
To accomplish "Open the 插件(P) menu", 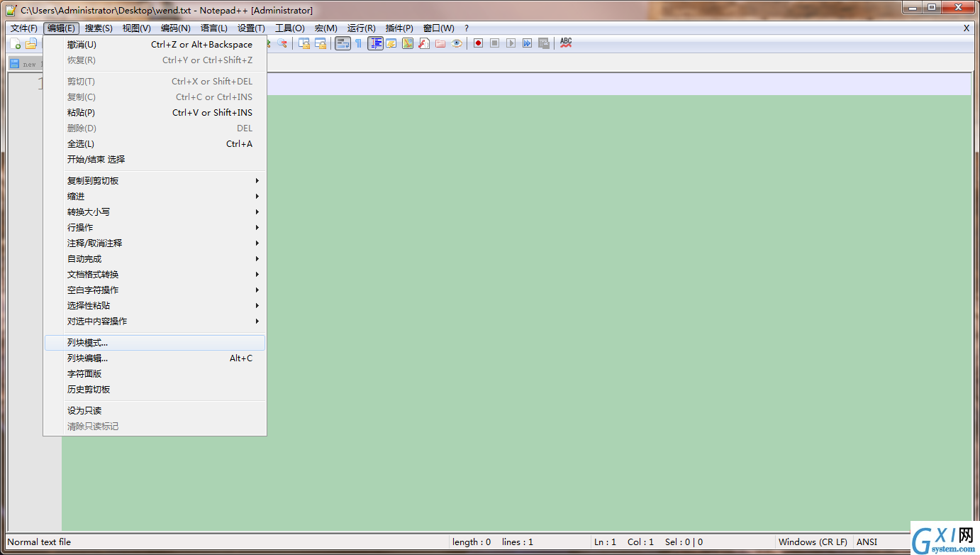I will [x=399, y=28].
